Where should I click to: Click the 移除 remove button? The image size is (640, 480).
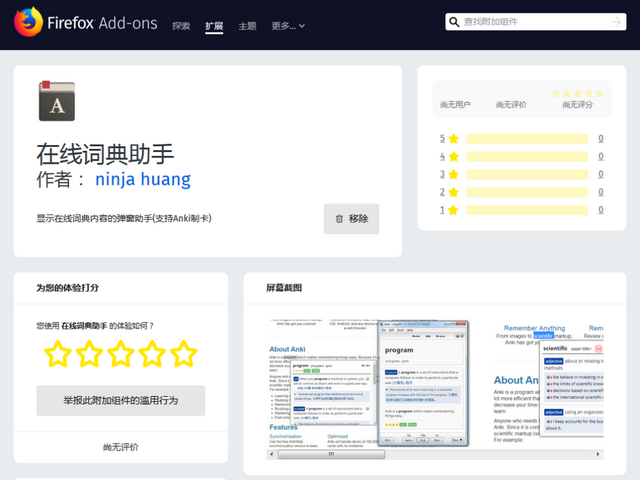[351, 219]
